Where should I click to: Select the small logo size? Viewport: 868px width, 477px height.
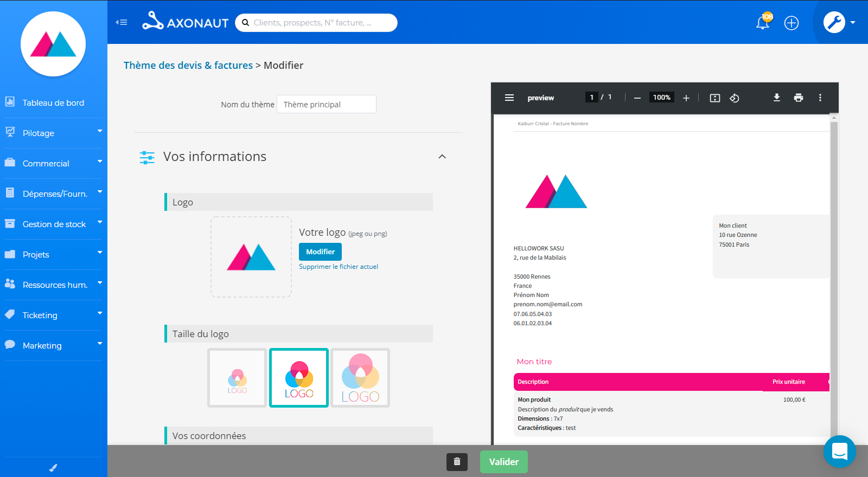(x=237, y=378)
